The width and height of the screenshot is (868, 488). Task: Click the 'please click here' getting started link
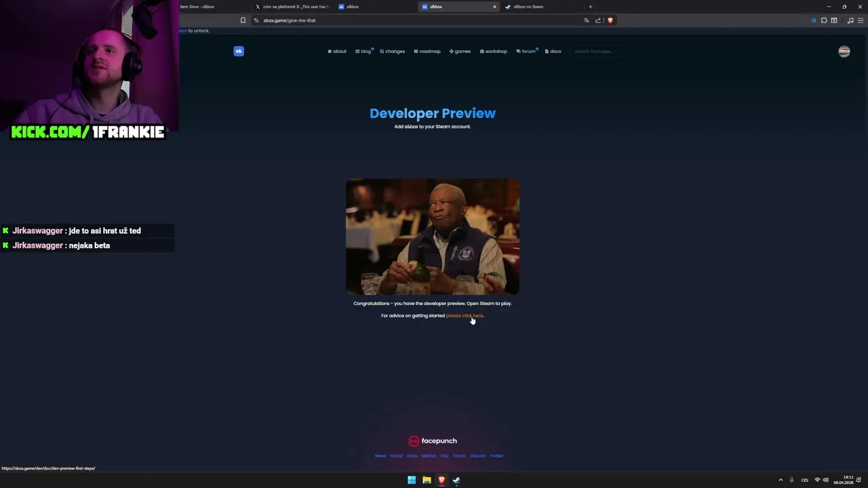(x=465, y=316)
